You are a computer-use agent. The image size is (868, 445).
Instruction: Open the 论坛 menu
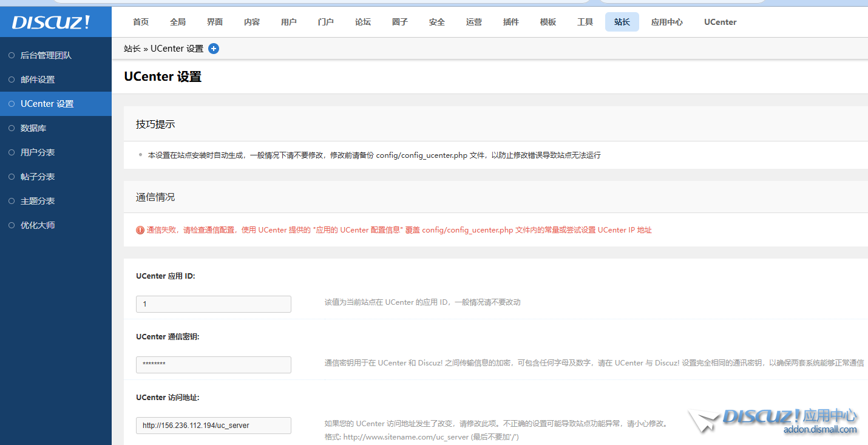point(363,22)
